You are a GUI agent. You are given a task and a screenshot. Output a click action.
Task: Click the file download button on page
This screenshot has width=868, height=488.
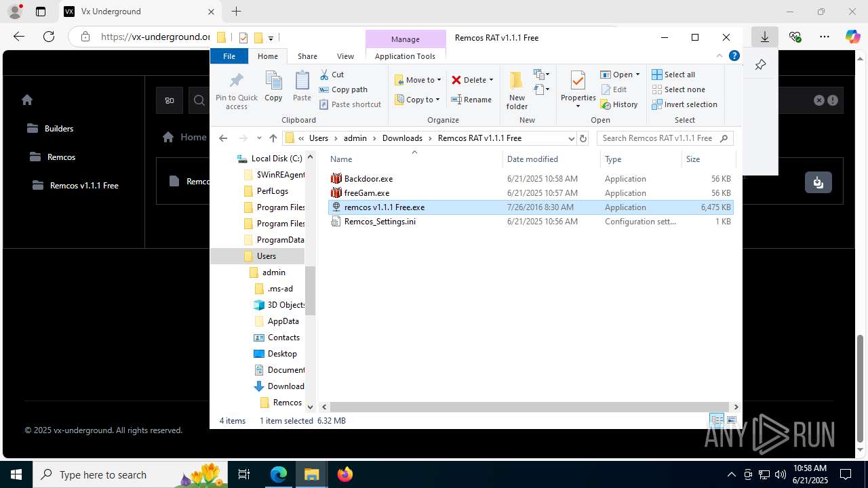[818, 182]
